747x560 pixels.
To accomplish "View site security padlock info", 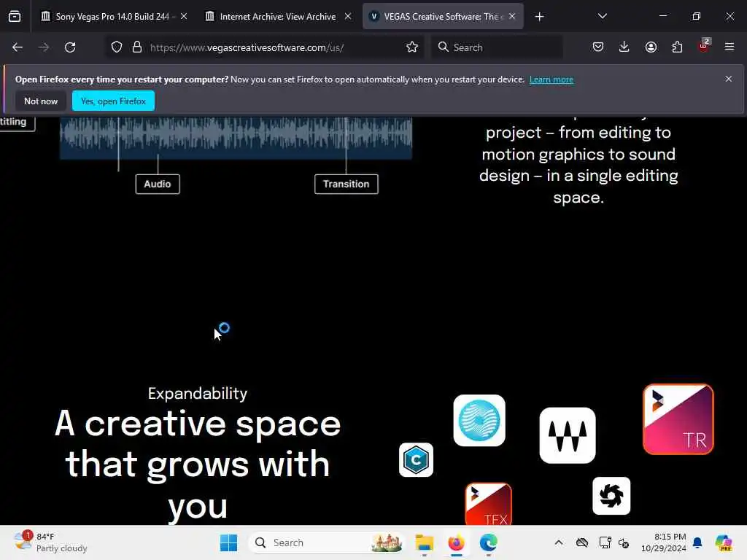I will click(137, 47).
